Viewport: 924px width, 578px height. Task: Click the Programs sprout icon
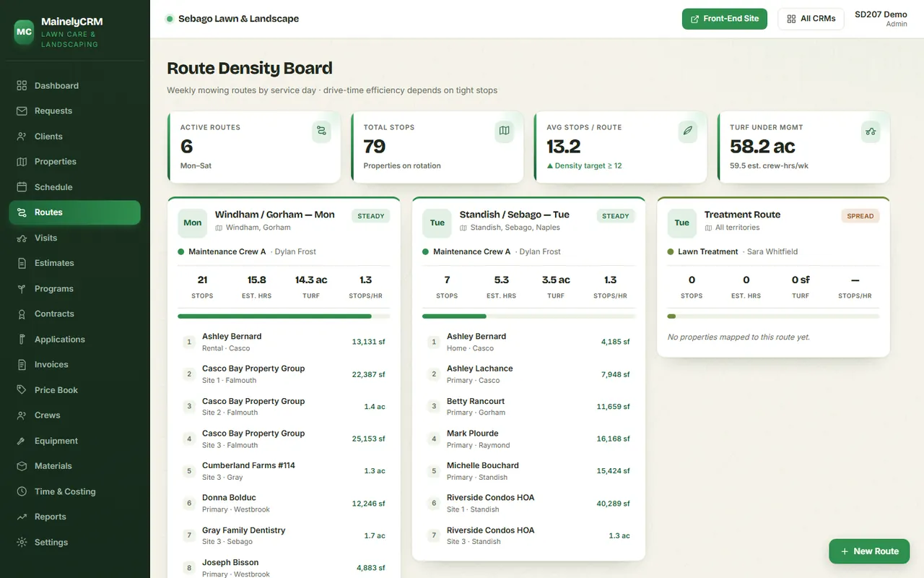click(22, 288)
